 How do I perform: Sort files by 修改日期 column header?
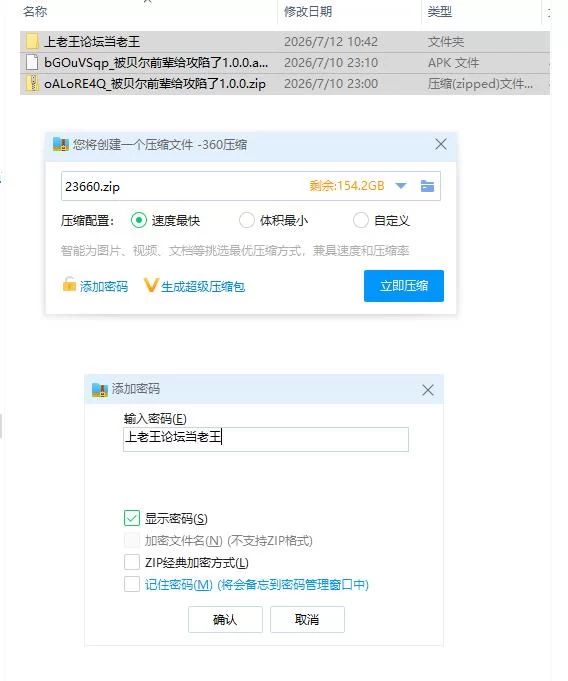click(308, 11)
